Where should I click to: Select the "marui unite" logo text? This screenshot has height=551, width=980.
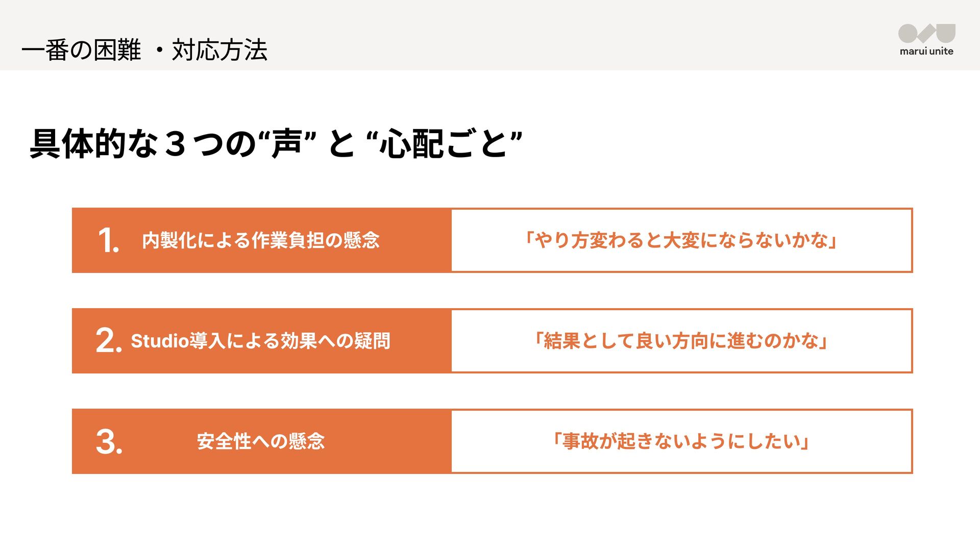926,51
